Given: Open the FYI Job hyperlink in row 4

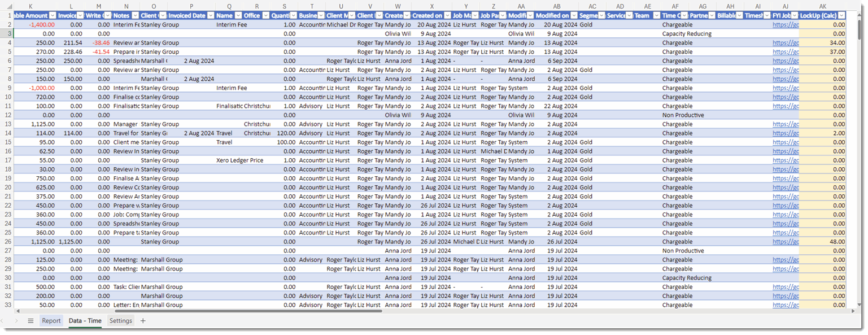Looking at the screenshot, I should [x=785, y=42].
